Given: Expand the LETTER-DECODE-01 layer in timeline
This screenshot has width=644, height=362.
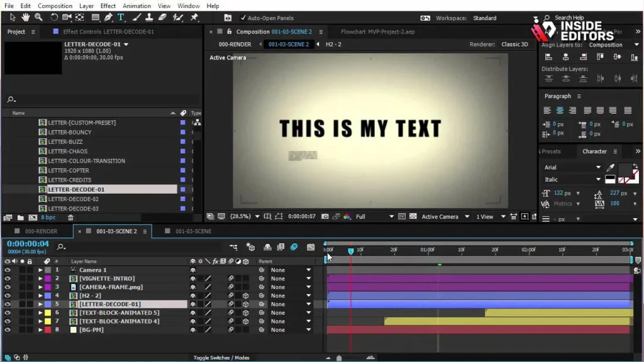Looking at the screenshot, I should 40,304.
